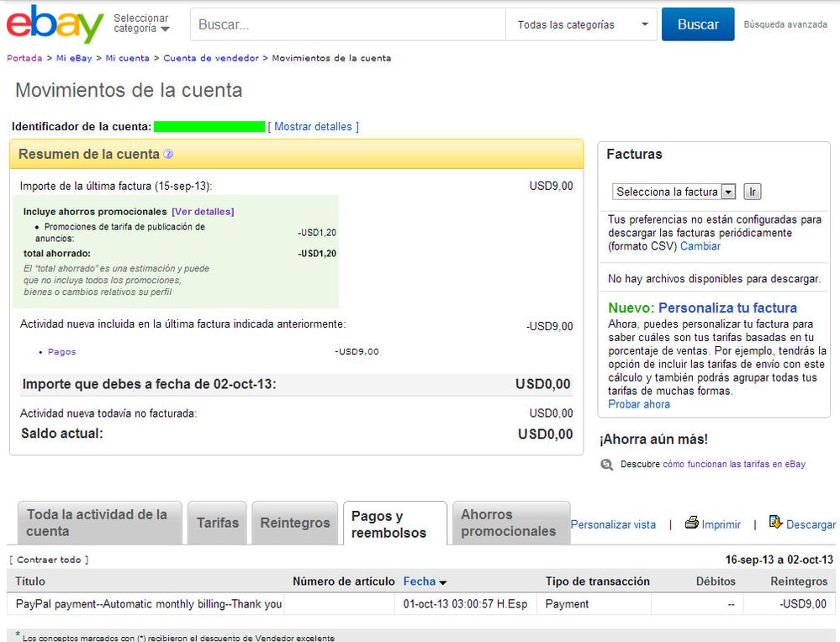Expand account info with Mostrar detalles
The height and width of the screenshot is (642, 840).
[x=314, y=127]
